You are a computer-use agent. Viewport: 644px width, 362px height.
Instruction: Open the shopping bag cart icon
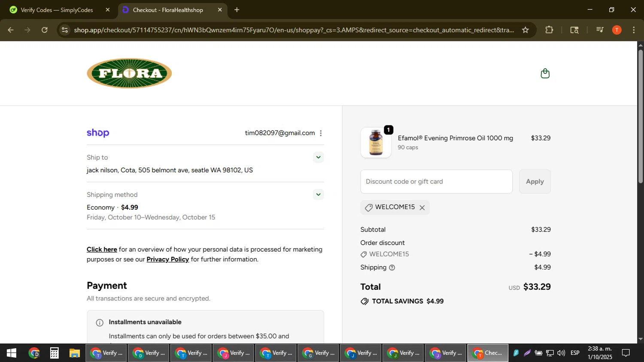click(545, 73)
